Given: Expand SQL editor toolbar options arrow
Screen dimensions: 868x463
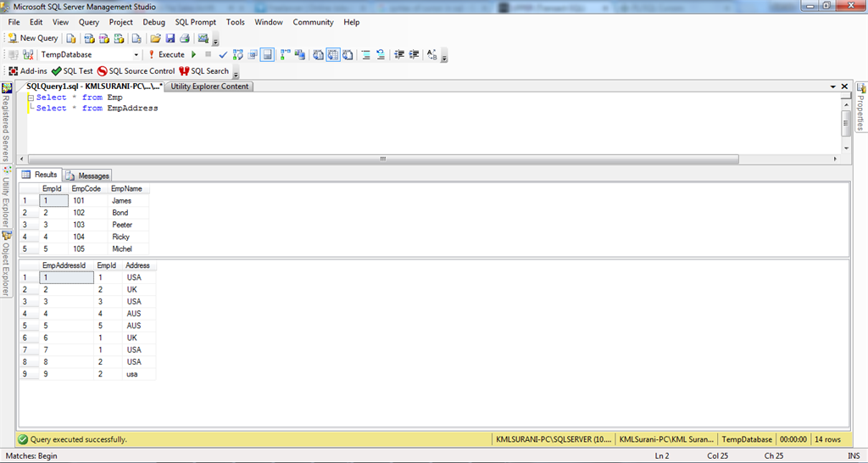Looking at the screenshot, I should [444, 57].
